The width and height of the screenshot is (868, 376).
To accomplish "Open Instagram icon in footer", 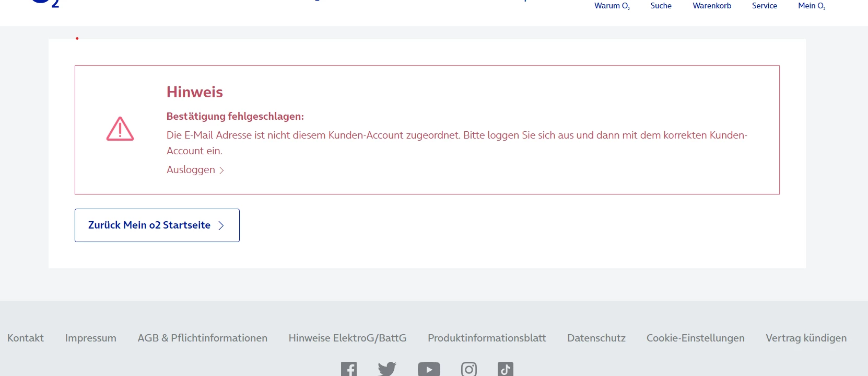I will pos(469,369).
